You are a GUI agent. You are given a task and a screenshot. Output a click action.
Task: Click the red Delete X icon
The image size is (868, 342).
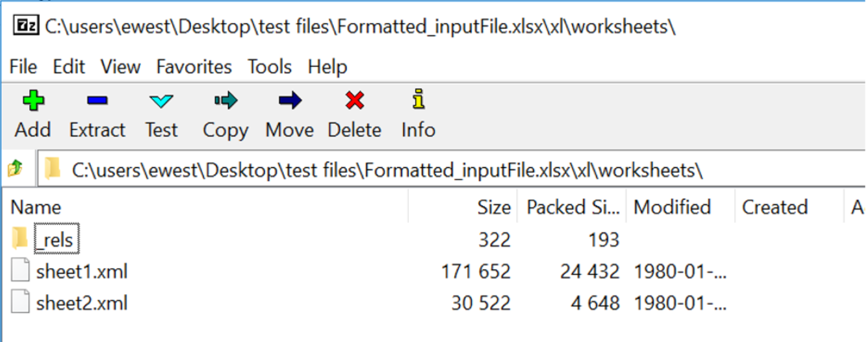[355, 101]
